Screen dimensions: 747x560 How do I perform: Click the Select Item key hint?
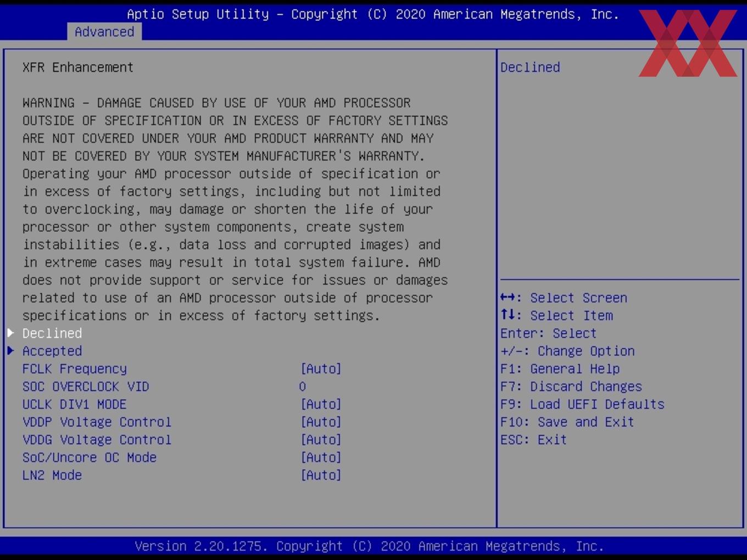(x=556, y=315)
